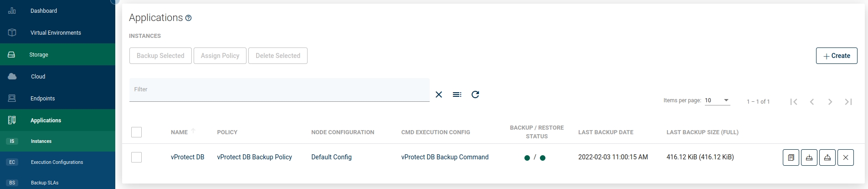Open Backup SLAs sidebar item
The width and height of the screenshot is (868, 189).
(x=45, y=183)
